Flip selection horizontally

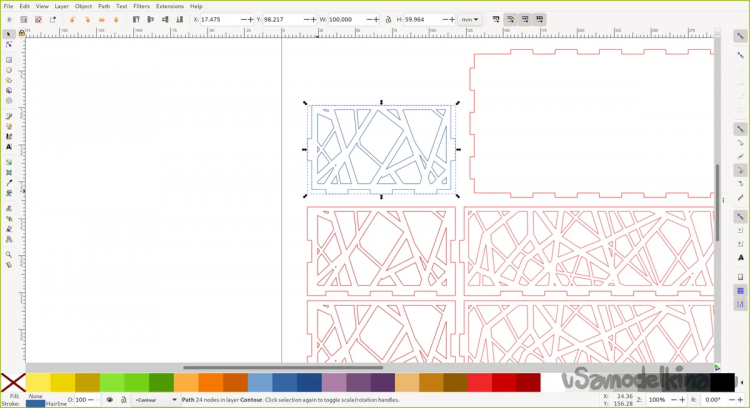[101, 19]
